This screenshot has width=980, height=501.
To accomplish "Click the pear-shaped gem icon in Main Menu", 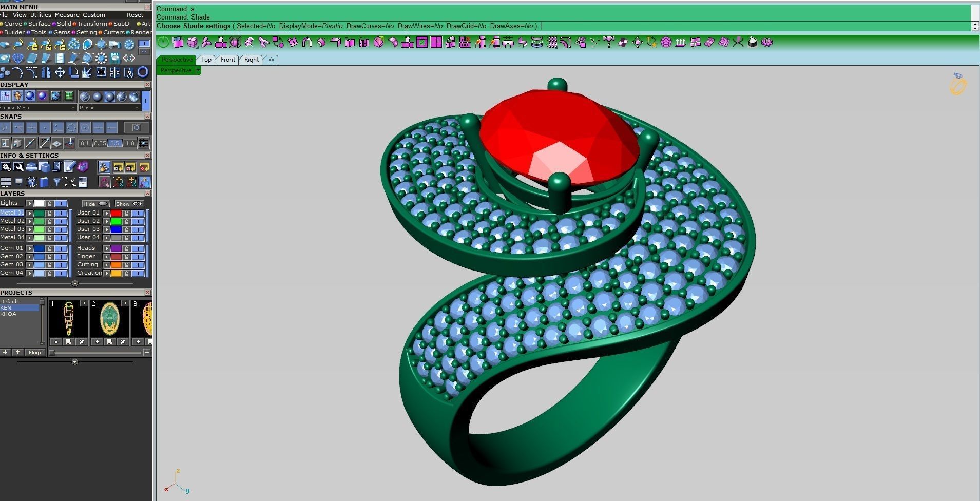I will tap(87, 45).
